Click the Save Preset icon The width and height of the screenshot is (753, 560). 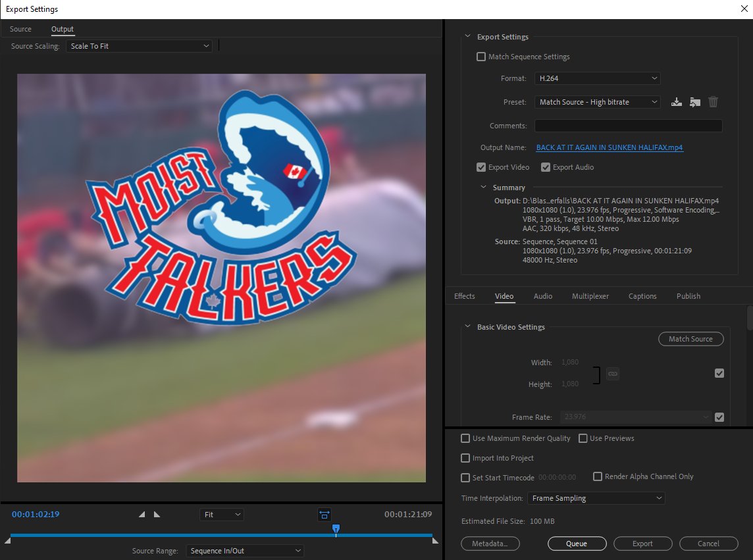(676, 102)
